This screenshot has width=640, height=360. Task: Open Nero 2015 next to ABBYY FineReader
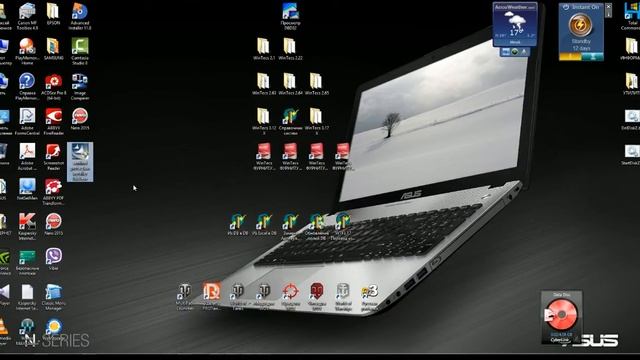pos(80,120)
